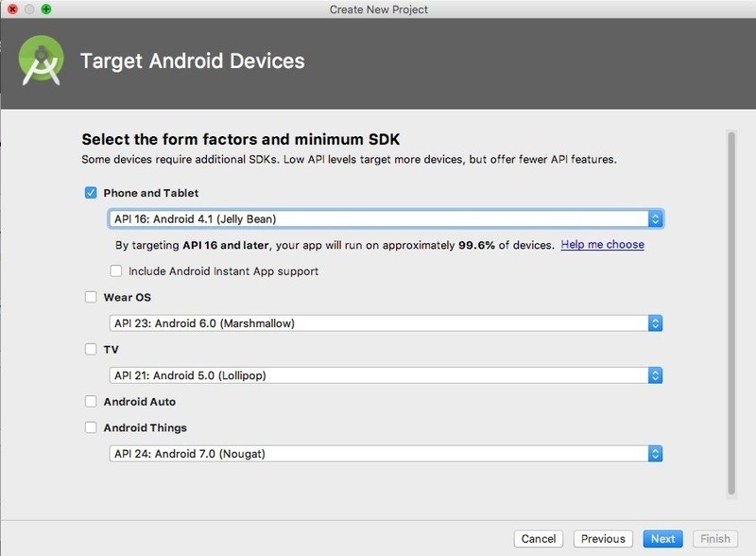Open the Phone and Tablet API 16 dropdown
756x556 pixels.
[386, 219]
